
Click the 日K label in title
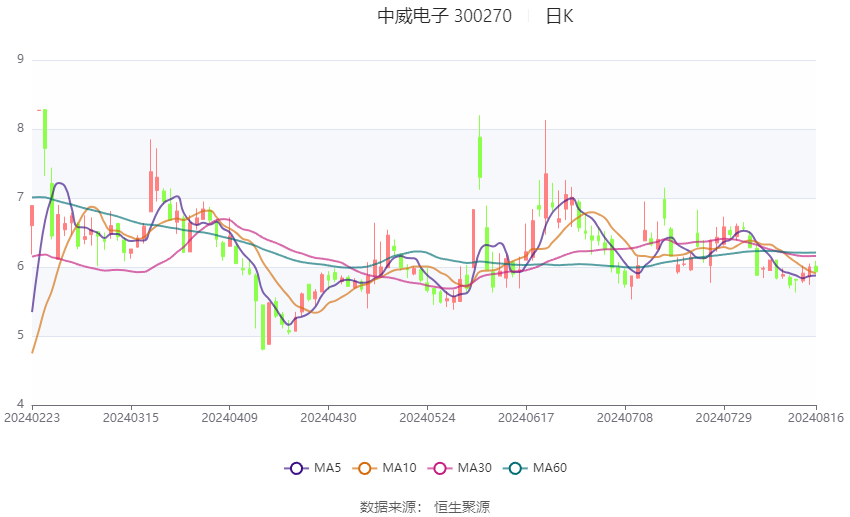coord(559,16)
